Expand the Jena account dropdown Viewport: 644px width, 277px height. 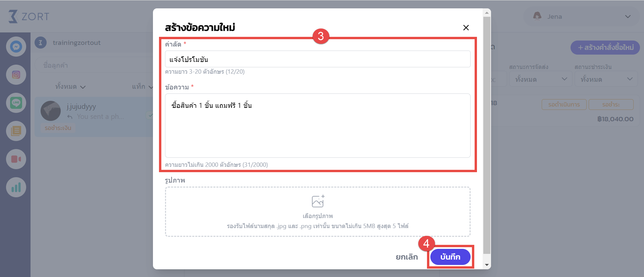tap(582, 16)
